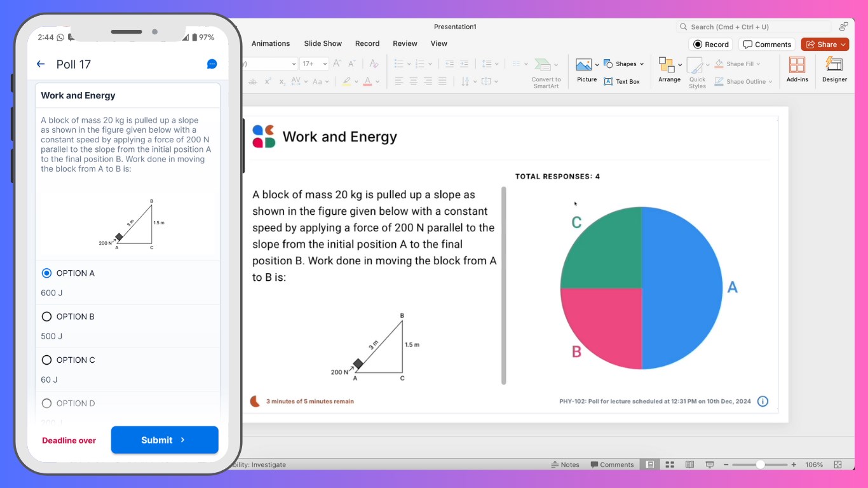This screenshot has width=868, height=488.
Task: Open align text vertical options
Action: pyautogui.click(x=489, y=81)
